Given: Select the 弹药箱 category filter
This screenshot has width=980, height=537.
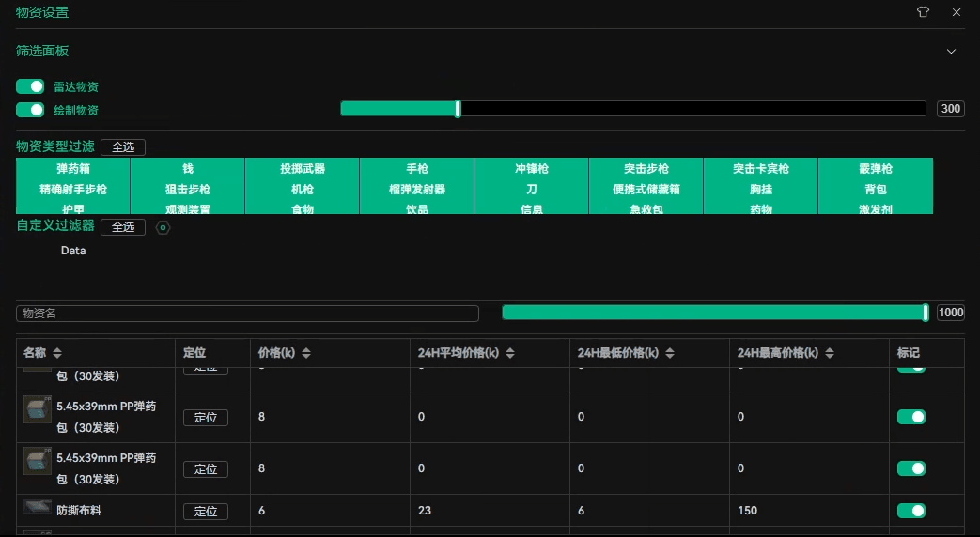Looking at the screenshot, I should click(73, 169).
